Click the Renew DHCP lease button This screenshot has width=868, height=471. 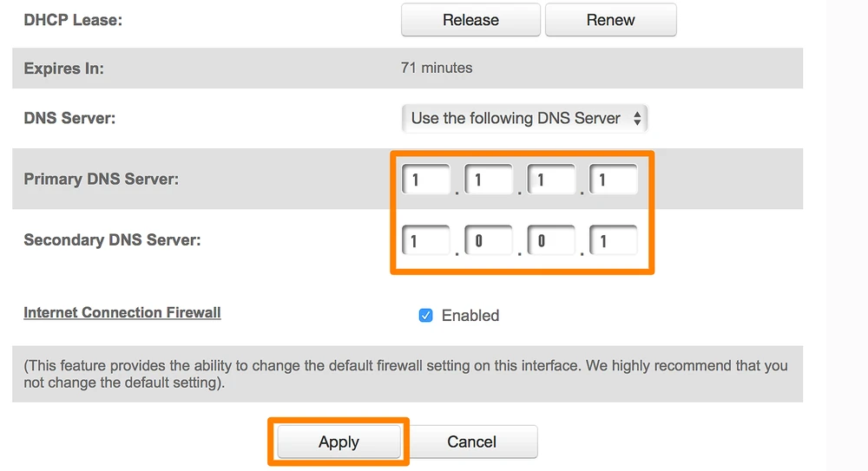pyautogui.click(x=610, y=20)
